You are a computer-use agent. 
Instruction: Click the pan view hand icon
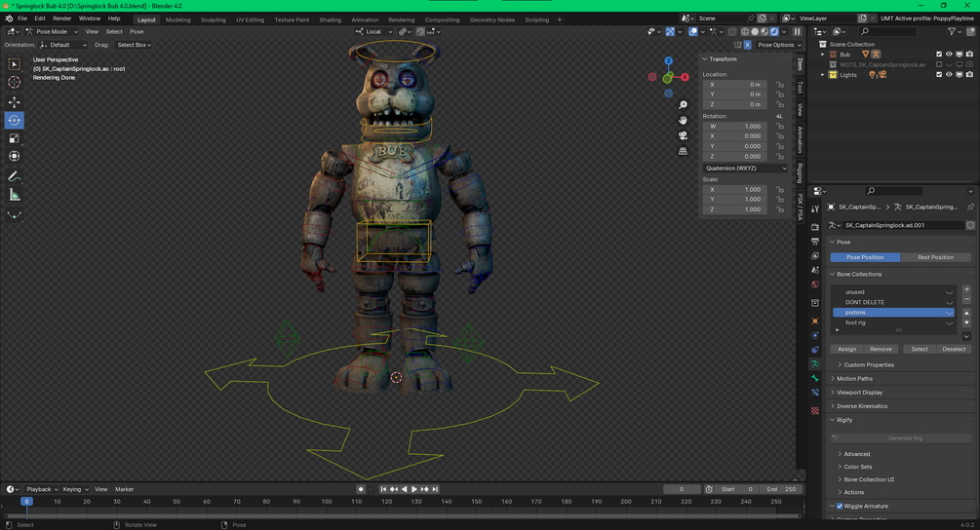[684, 120]
